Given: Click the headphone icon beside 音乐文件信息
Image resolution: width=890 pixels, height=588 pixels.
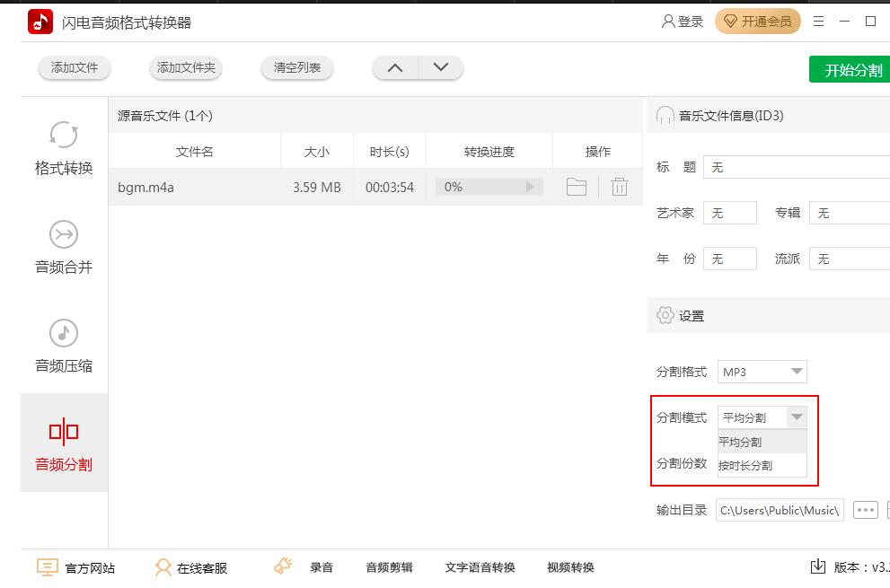Looking at the screenshot, I should [665, 115].
